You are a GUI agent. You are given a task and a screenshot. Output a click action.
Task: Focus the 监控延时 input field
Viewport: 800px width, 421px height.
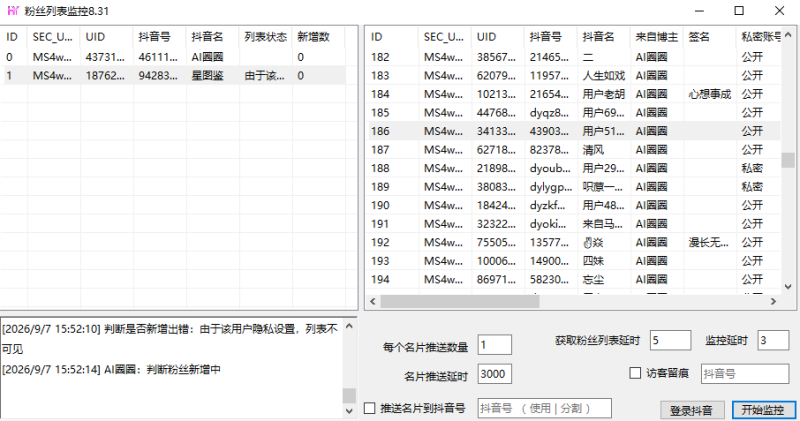pos(773,340)
